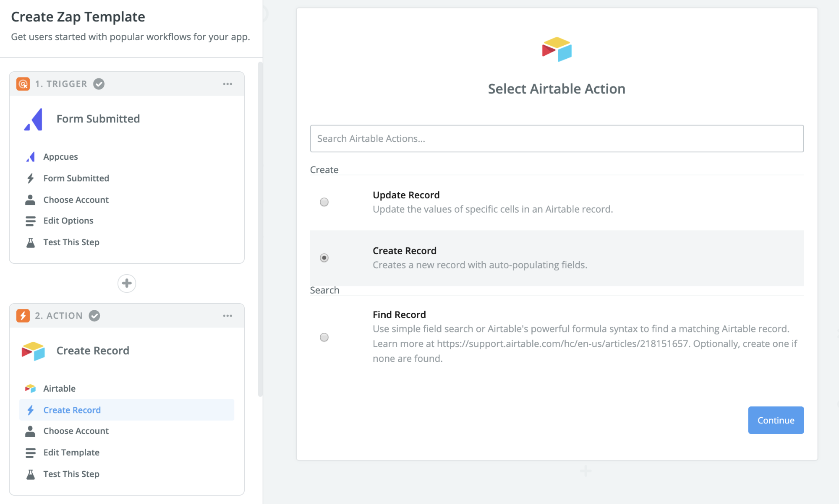Click the Create Record option description text

pyautogui.click(x=480, y=265)
